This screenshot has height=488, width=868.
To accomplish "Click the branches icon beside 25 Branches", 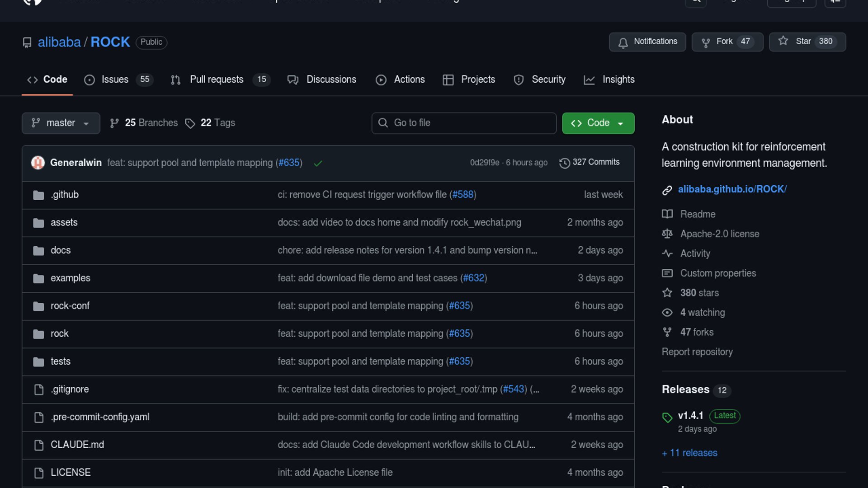I will 114,123.
